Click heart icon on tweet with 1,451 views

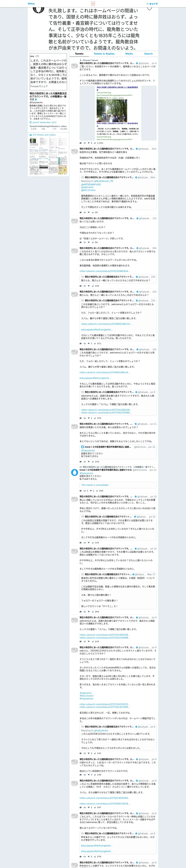pos(89,143)
